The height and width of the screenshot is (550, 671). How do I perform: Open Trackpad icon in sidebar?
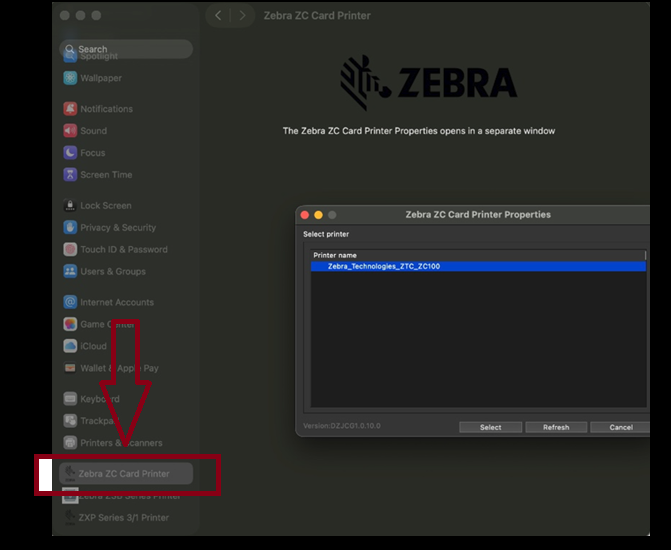[70, 421]
